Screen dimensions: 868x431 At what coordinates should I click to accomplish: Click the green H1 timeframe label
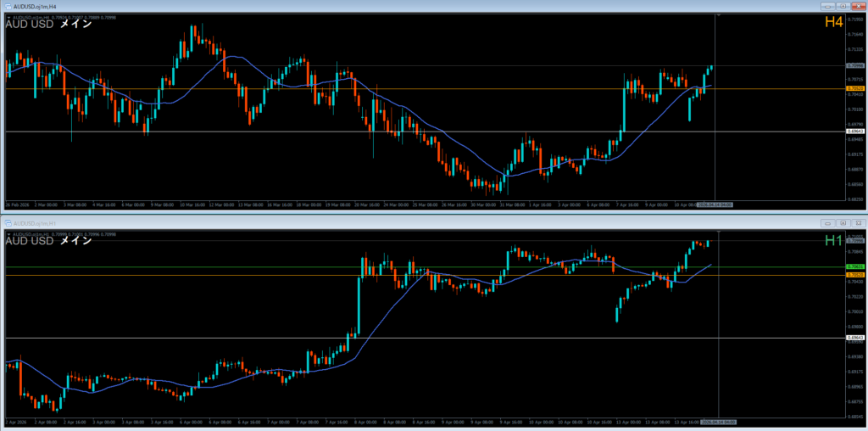833,240
